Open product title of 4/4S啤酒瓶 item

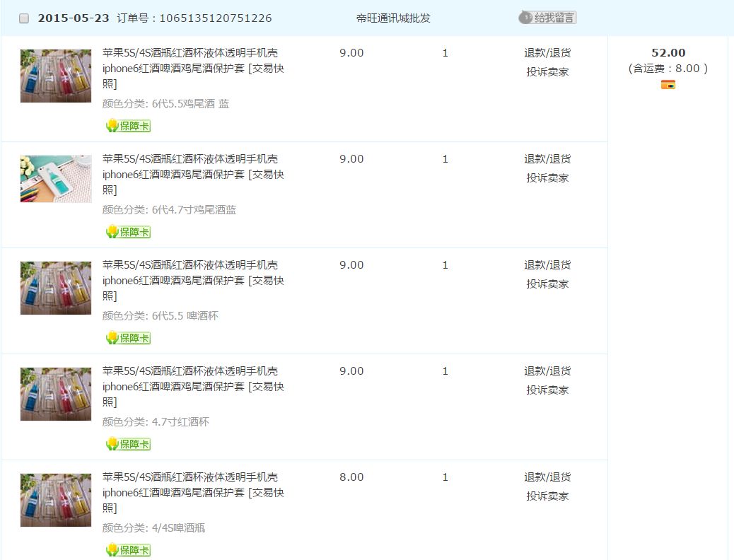tap(193, 493)
